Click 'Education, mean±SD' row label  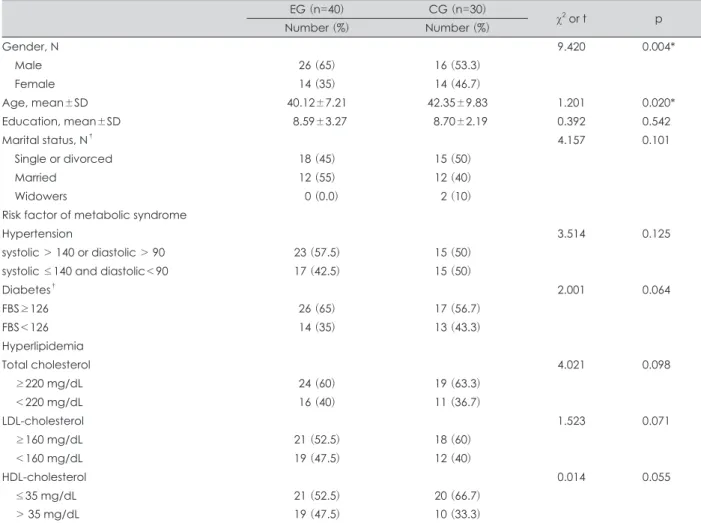coord(61,122)
